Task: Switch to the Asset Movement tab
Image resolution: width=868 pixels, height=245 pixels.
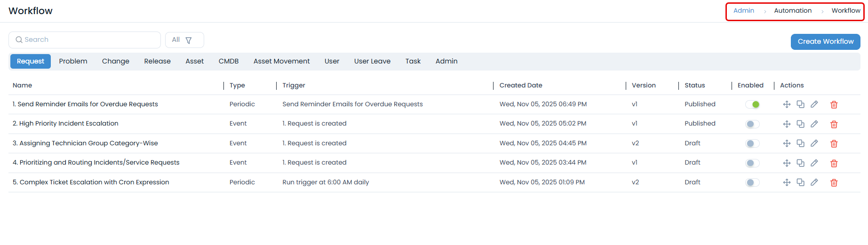Action: (281, 61)
